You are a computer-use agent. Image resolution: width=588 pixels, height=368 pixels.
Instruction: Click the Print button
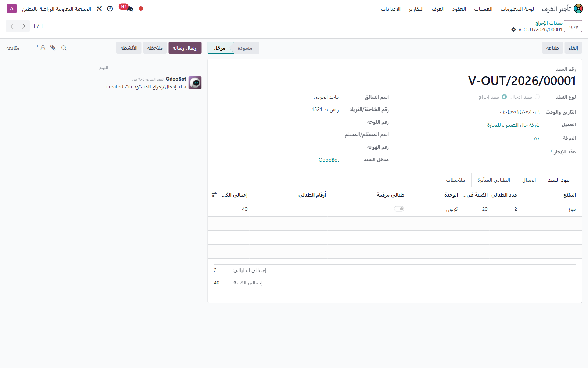click(x=552, y=48)
